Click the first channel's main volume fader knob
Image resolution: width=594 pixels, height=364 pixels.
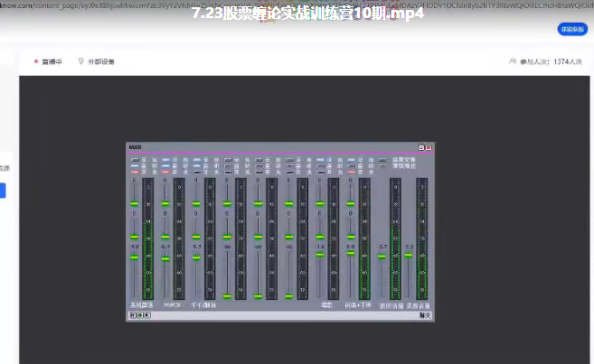coord(135,257)
